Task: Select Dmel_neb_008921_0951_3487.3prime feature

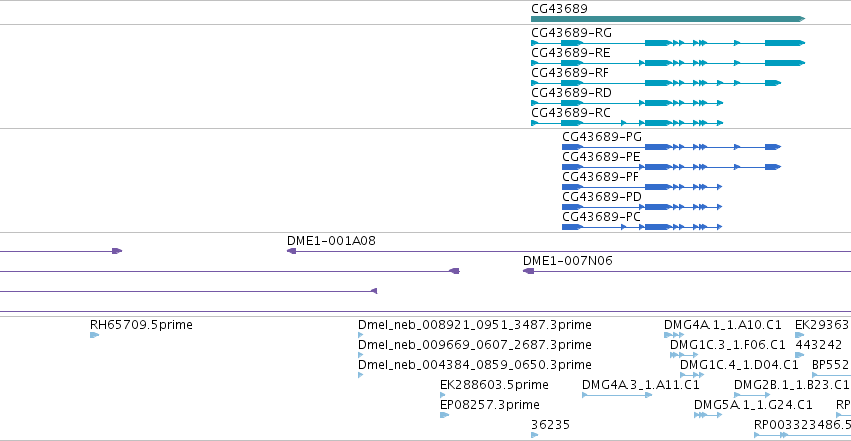Action: 475,325
